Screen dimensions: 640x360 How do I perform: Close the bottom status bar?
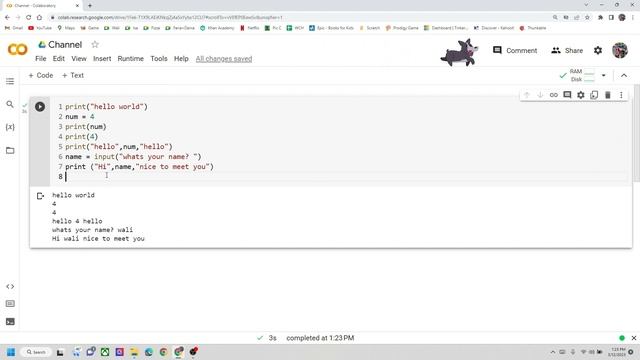pyautogui.click(x=633, y=338)
